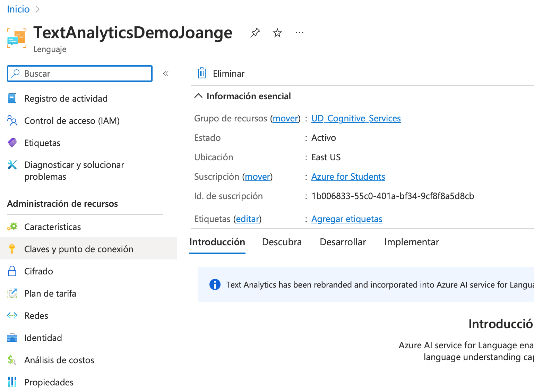The width and height of the screenshot is (534, 392).
Task: Select Claves y punto de conexión
Action: click(x=79, y=249)
